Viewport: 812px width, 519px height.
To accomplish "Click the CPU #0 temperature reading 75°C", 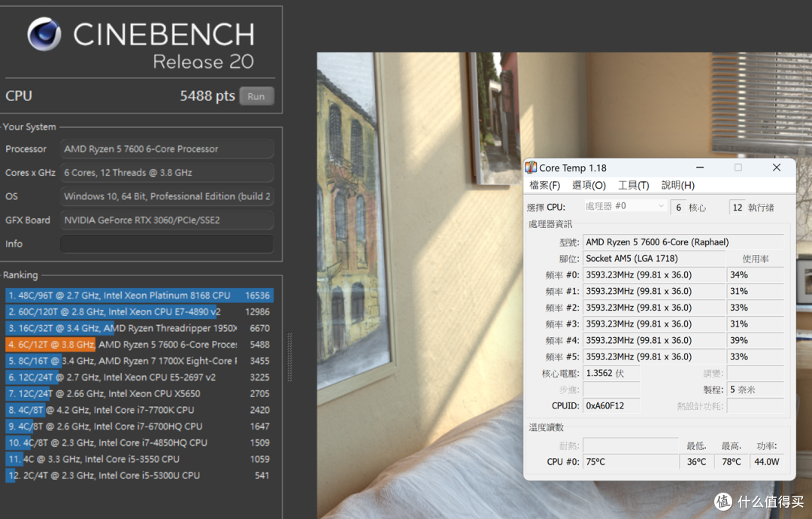I will (x=631, y=462).
